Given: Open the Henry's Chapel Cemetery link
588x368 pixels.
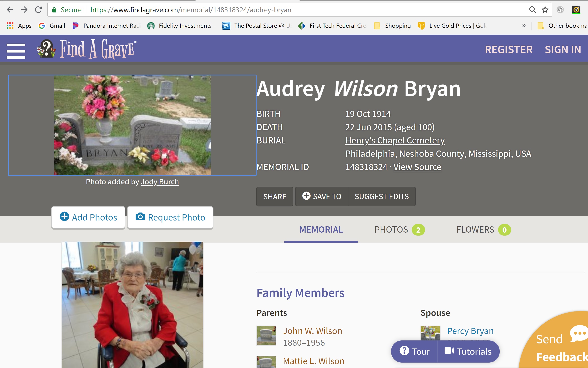Looking at the screenshot, I should (x=395, y=140).
